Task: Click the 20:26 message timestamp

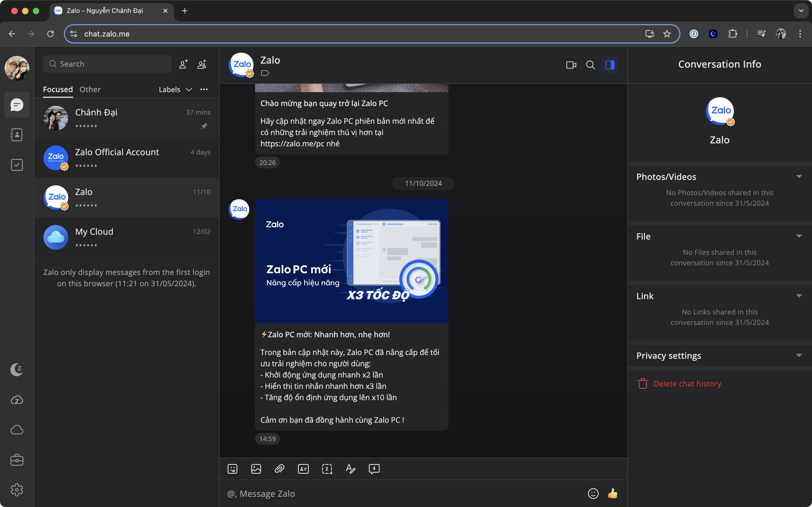Action: tap(267, 163)
